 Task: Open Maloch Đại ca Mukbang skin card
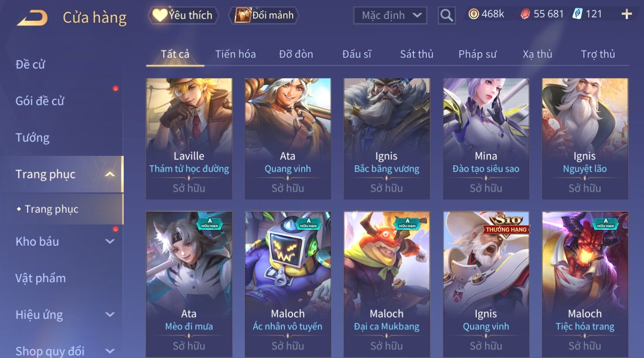387,284
